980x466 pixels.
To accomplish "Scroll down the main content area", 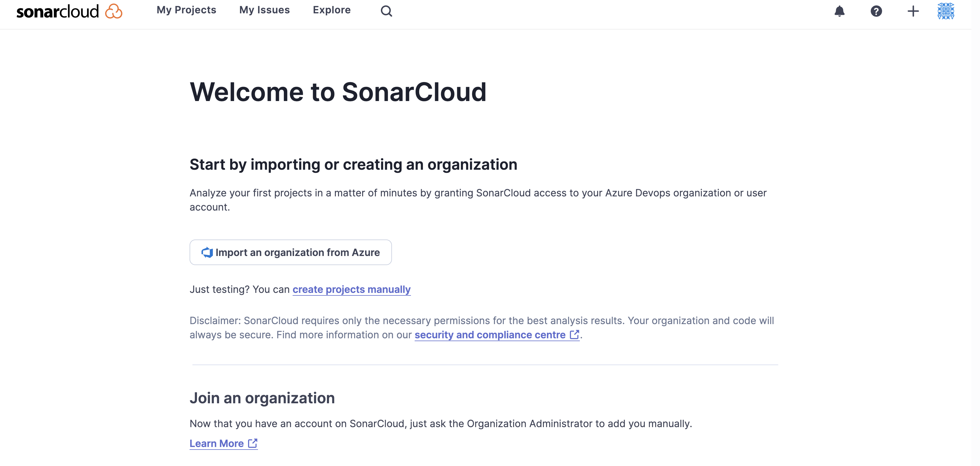I will pyautogui.click(x=490, y=250).
